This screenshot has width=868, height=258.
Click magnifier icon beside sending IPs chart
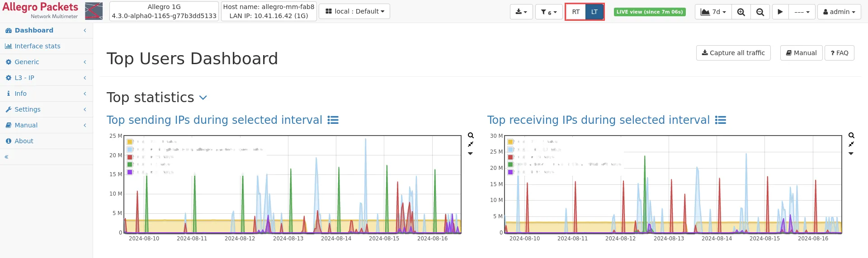(471, 136)
